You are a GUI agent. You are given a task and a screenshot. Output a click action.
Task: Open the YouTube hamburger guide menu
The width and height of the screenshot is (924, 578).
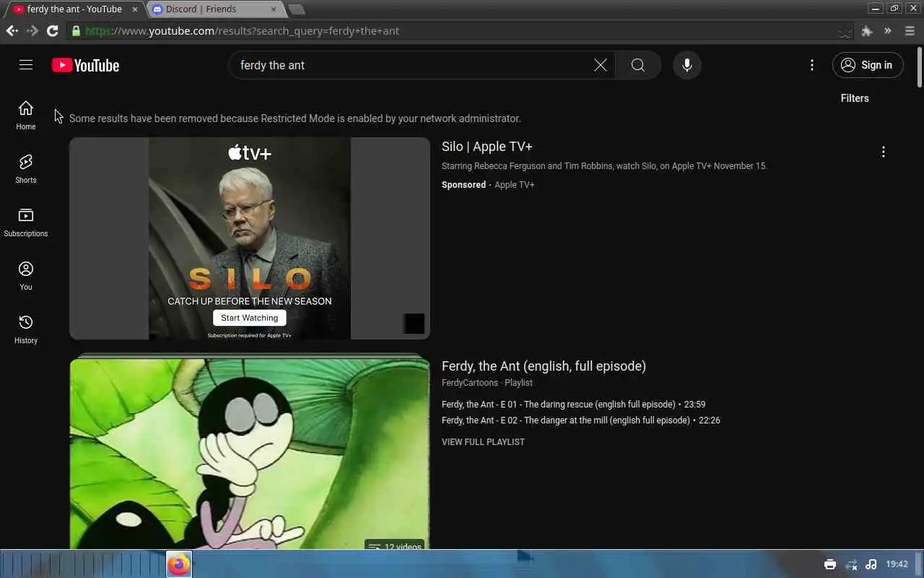point(26,65)
